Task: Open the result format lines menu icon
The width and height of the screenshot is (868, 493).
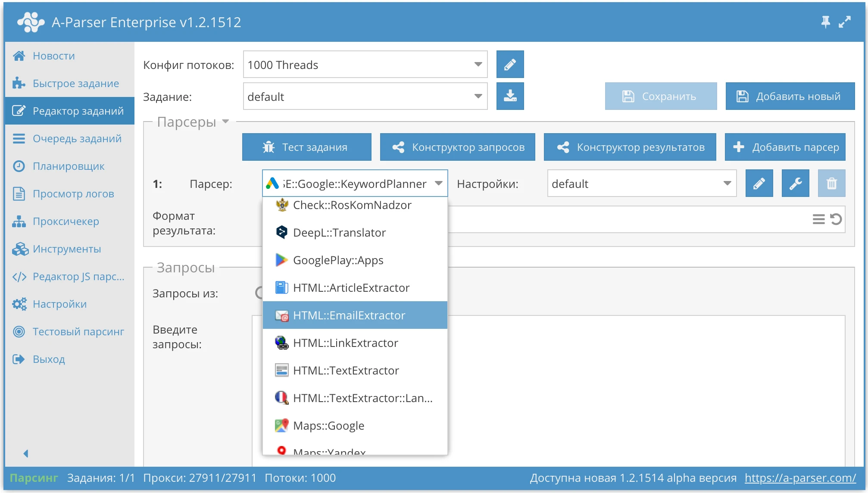Action: [x=818, y=219]
